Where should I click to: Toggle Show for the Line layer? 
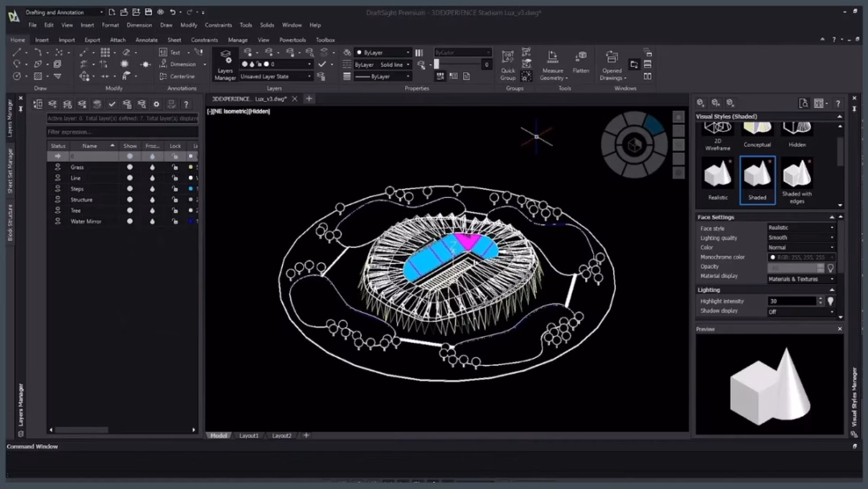pyautogui.click(x=129, y=178)
